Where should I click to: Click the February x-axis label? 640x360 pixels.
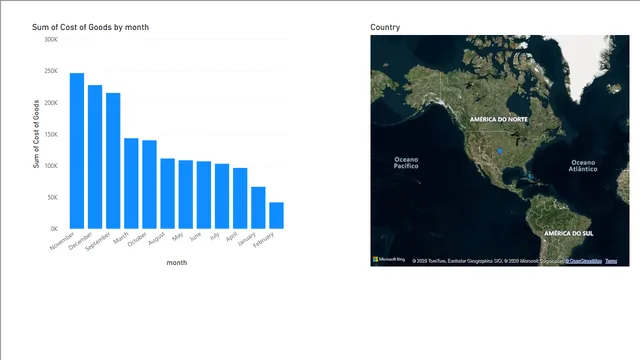[x=263, y=240]
